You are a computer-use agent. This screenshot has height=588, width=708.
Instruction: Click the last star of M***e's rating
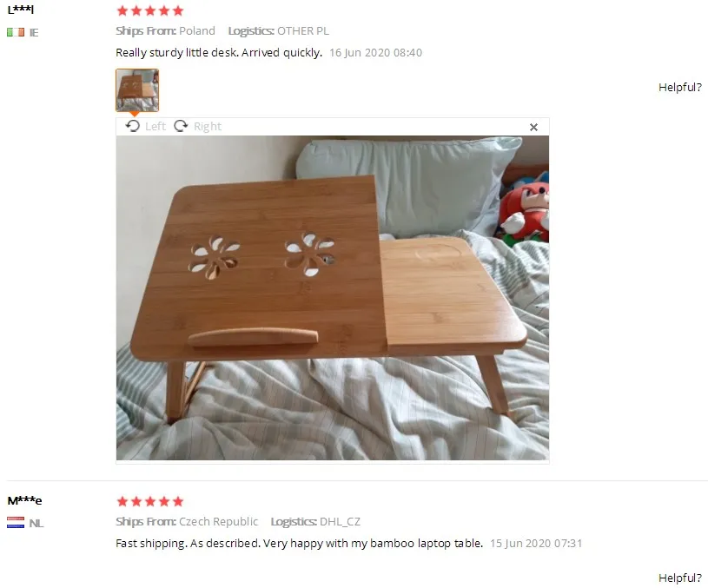(178, 501)
